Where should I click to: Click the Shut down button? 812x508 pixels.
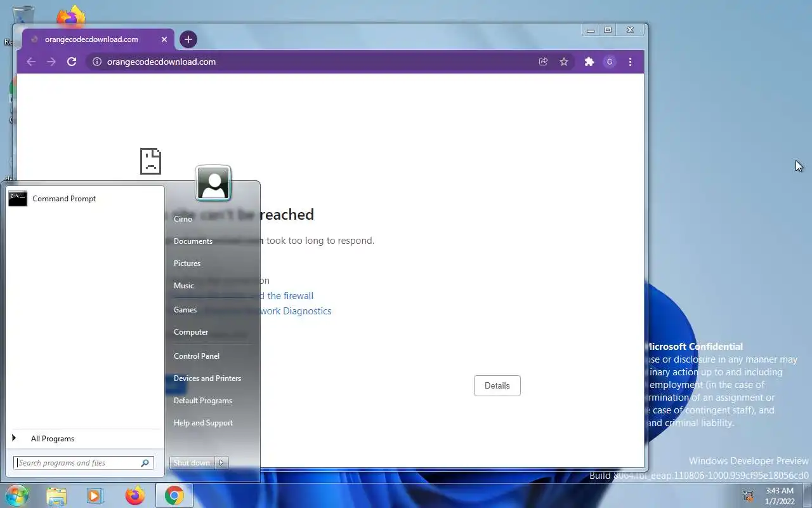pos(192,463)
